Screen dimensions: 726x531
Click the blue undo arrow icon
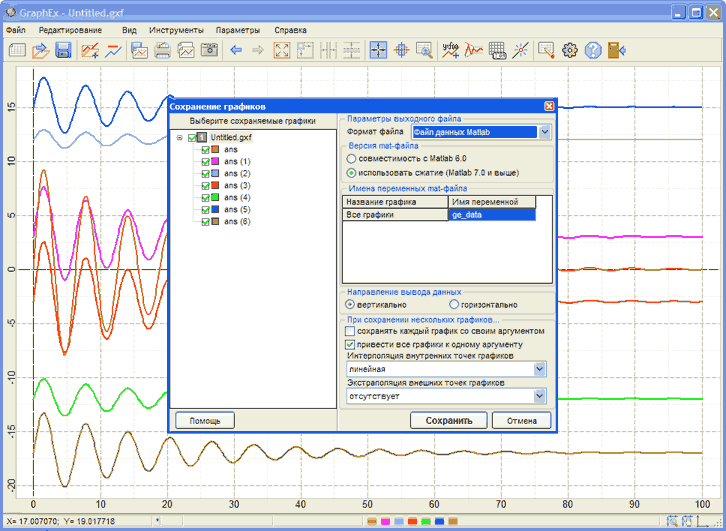(x=236, y=50)
